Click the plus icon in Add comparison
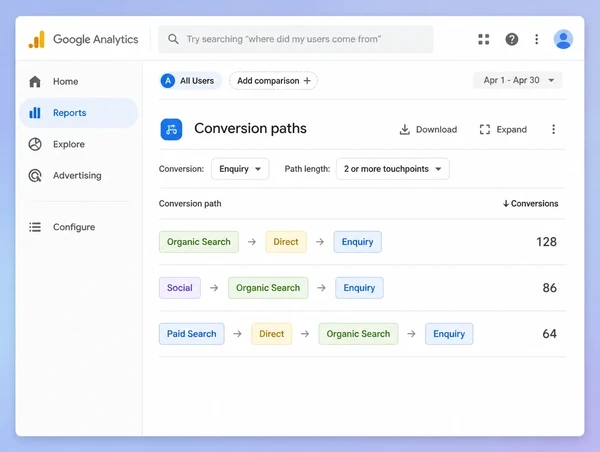 [307, 81]
